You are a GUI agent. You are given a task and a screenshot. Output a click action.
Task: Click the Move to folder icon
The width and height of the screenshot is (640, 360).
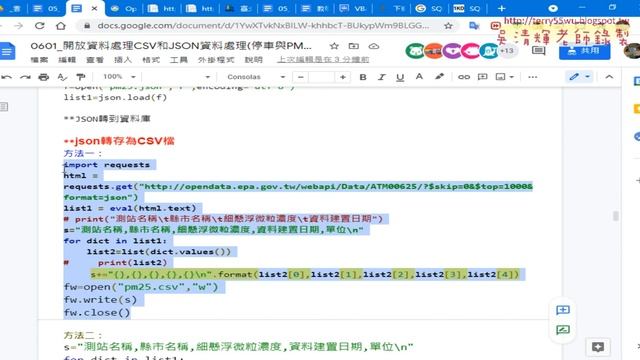tap(353, 46)
